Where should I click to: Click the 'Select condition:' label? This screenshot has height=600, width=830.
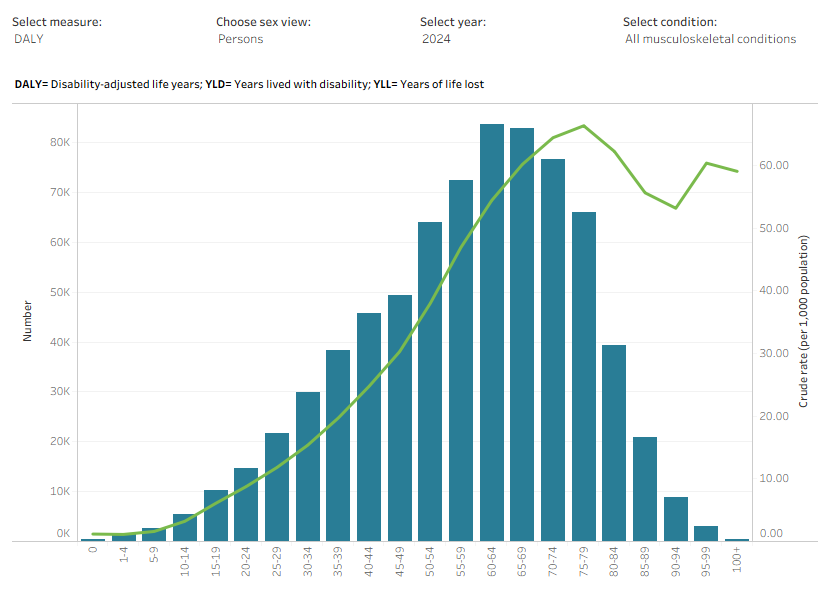(670, 22)
